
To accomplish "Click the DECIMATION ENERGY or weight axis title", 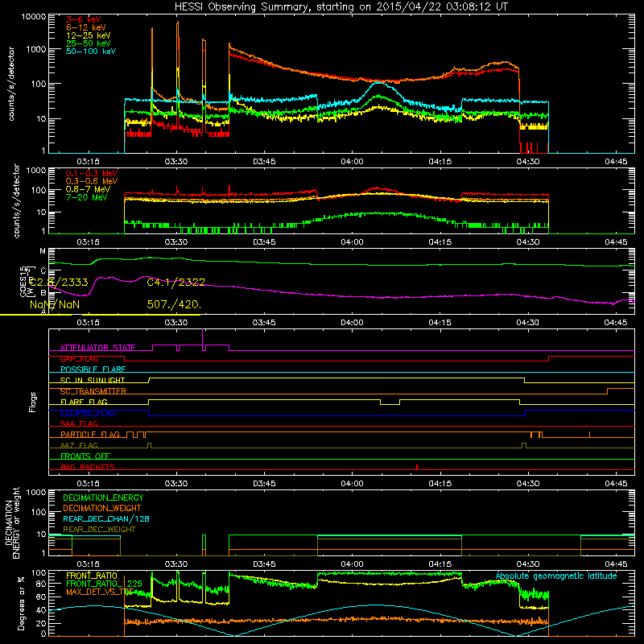I will pos(12,522).
